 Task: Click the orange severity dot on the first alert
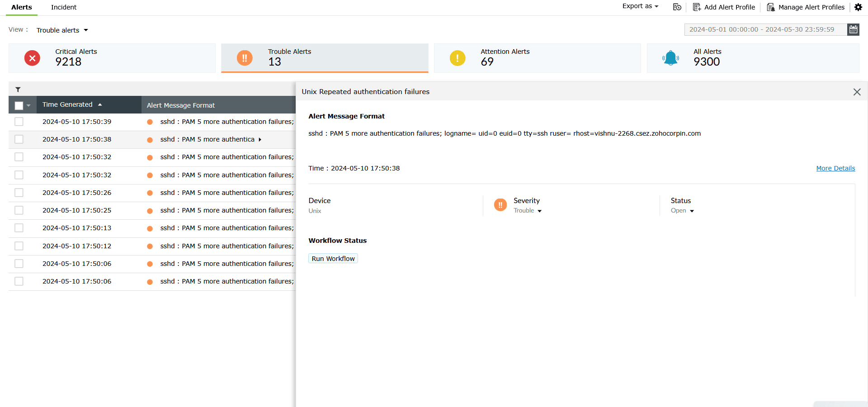[150, 121]
